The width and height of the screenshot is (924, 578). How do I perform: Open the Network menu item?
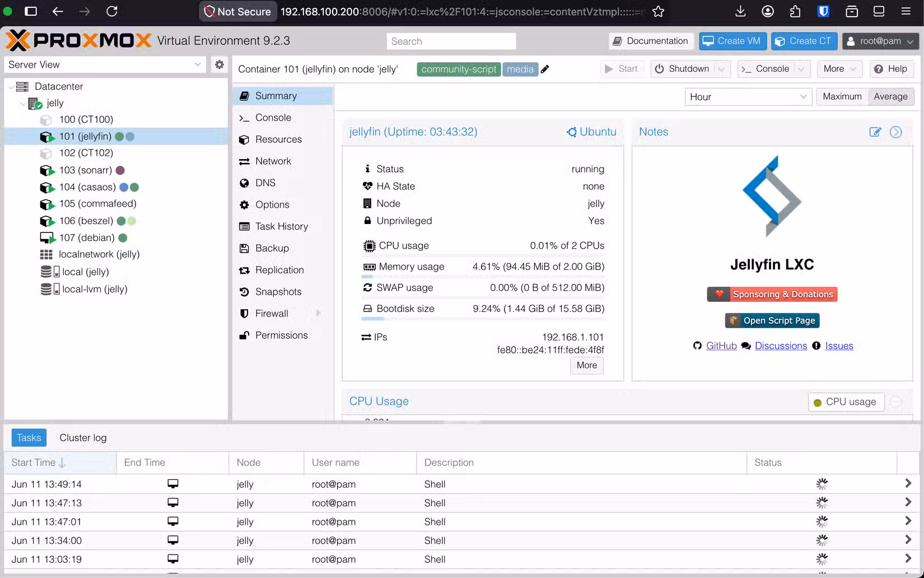[x=283, y=161]
